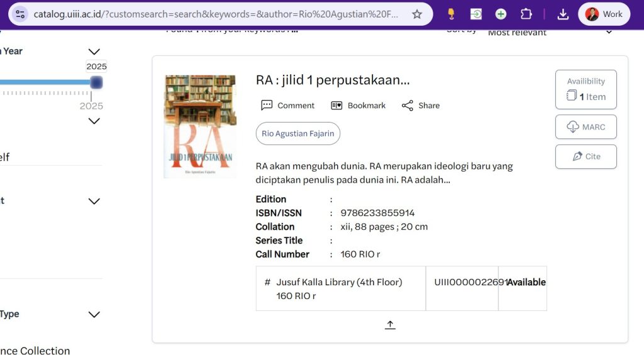
Task: Download the MARC record
Action: tap(586, 127)
